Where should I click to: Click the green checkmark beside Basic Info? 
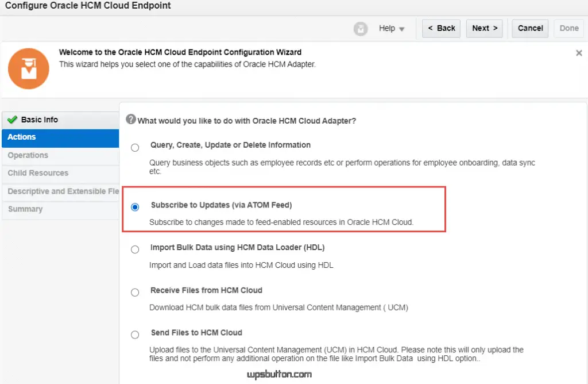pyautogui.click(x=13, y=120)
